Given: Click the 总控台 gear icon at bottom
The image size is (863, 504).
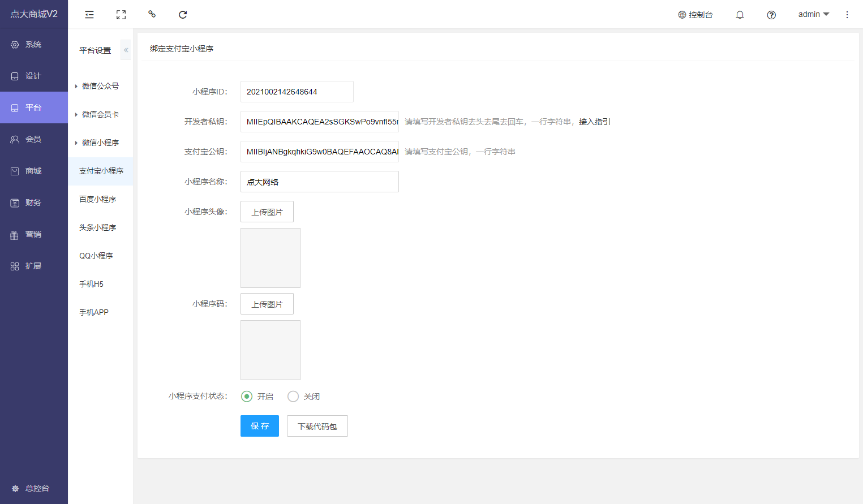Looking at the screenshot, I should point(15,488).
